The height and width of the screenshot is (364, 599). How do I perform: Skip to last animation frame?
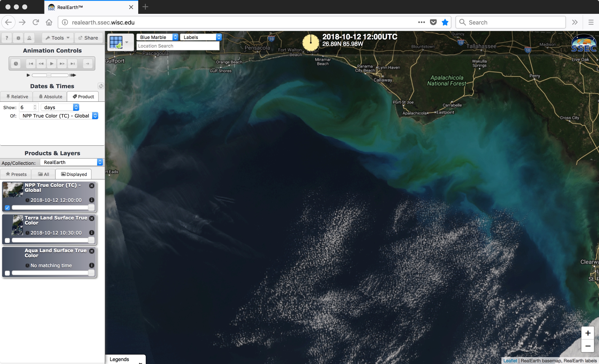(73, 64)
